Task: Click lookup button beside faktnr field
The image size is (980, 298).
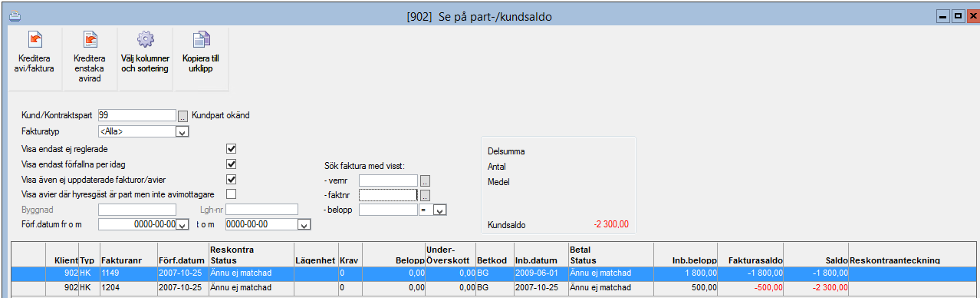Action: click(426, 195)
